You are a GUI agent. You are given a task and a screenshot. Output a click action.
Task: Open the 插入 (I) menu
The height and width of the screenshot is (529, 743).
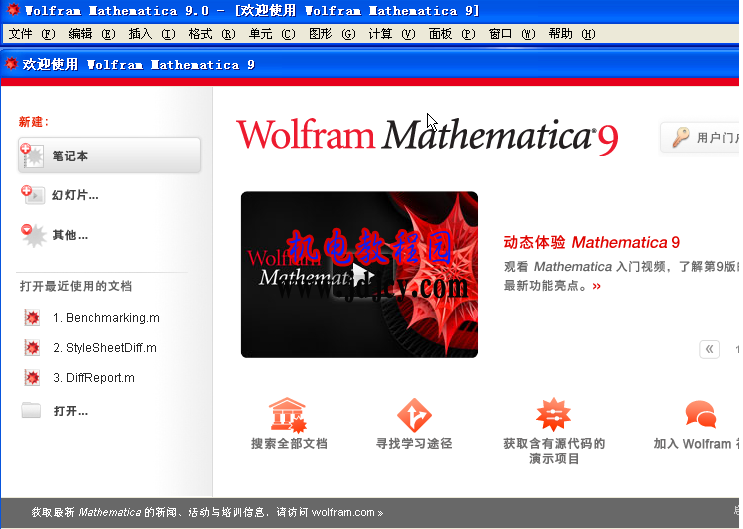[x=152, y=34]
